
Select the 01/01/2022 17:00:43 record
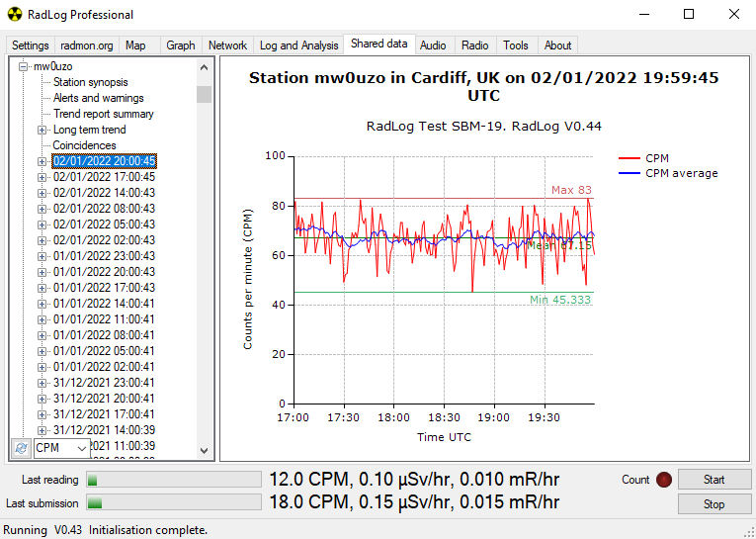[x=104, y=288]
